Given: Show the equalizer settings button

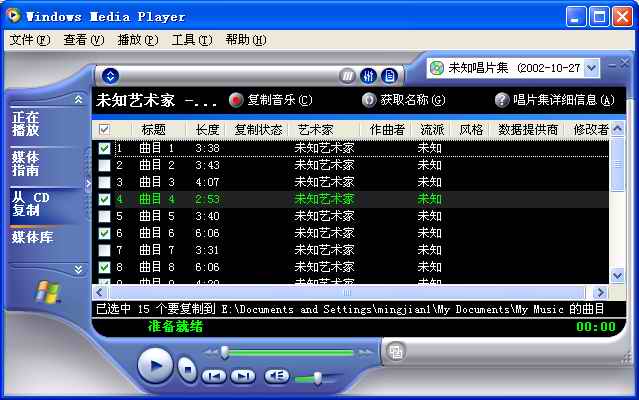Looking at the screenshot, I should (368, 76).
